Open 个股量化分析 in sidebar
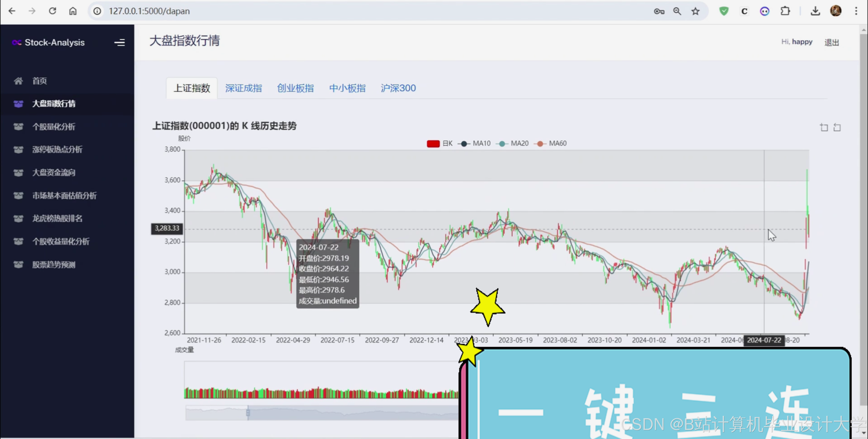The image size is (868, 439). [x=54, y=127]
